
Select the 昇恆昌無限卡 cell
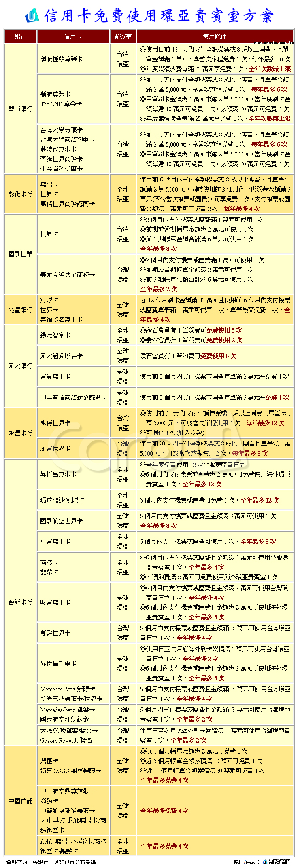[73, 474]
